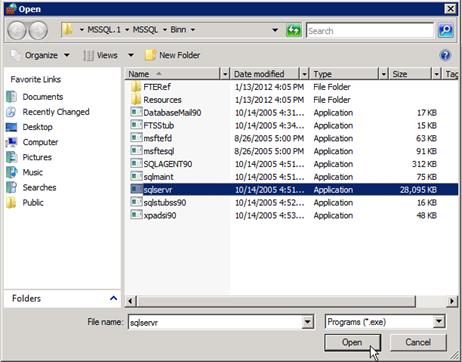Sort by Date modified column header
Screen dimensions: 462x362
(x=265, y=74)
